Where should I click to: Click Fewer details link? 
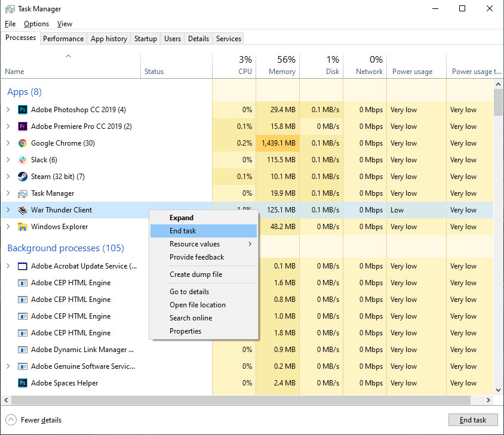click(41, 420)
